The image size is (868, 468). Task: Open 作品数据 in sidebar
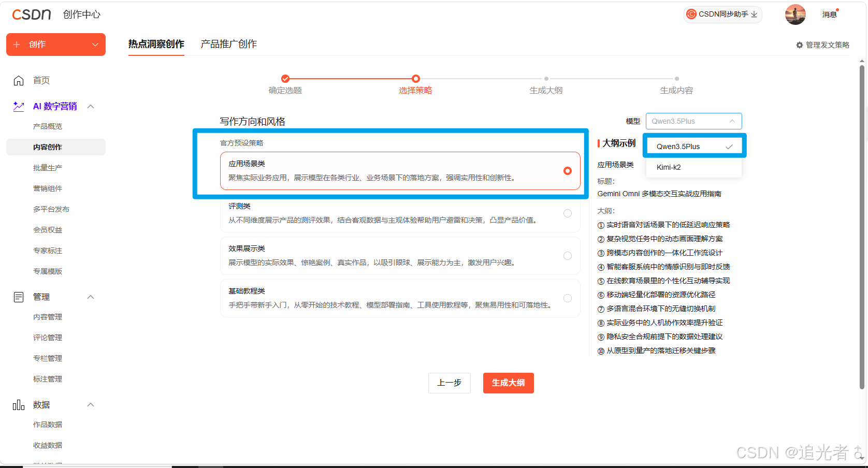[48, 425]
